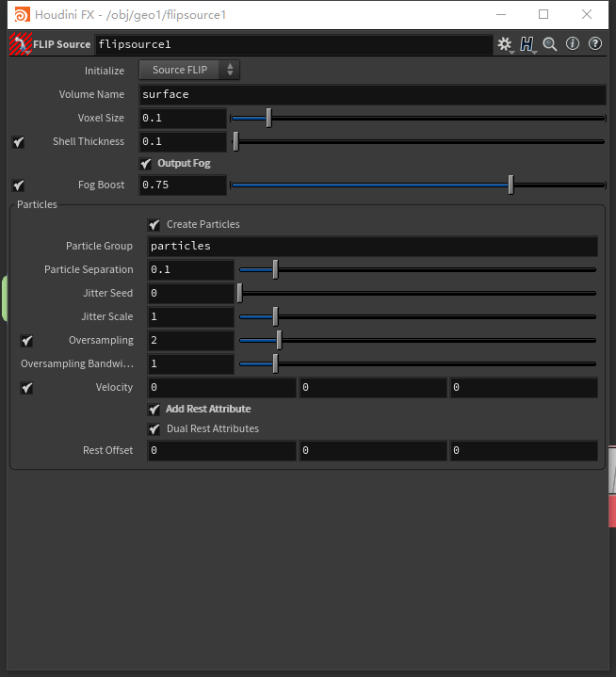Toggle the Shell Thickness checkbox
This screenshot has height=677, width=616.
pyautogui.click(x=18, y=142)
